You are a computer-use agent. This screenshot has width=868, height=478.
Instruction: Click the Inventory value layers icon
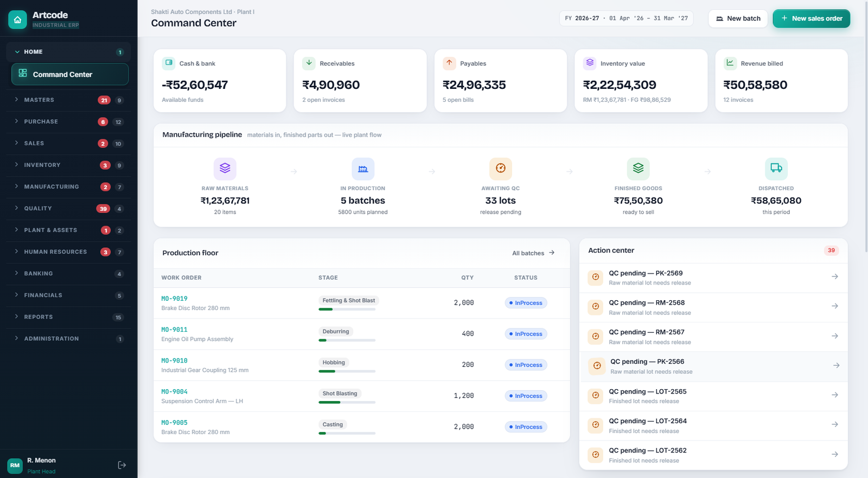pos(590,63)
